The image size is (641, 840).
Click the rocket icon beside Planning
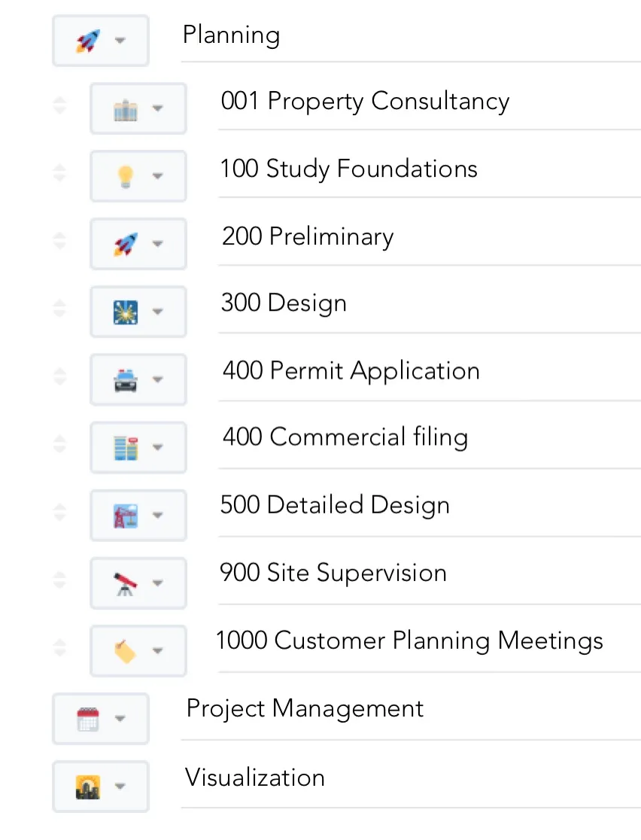(88, 41)
